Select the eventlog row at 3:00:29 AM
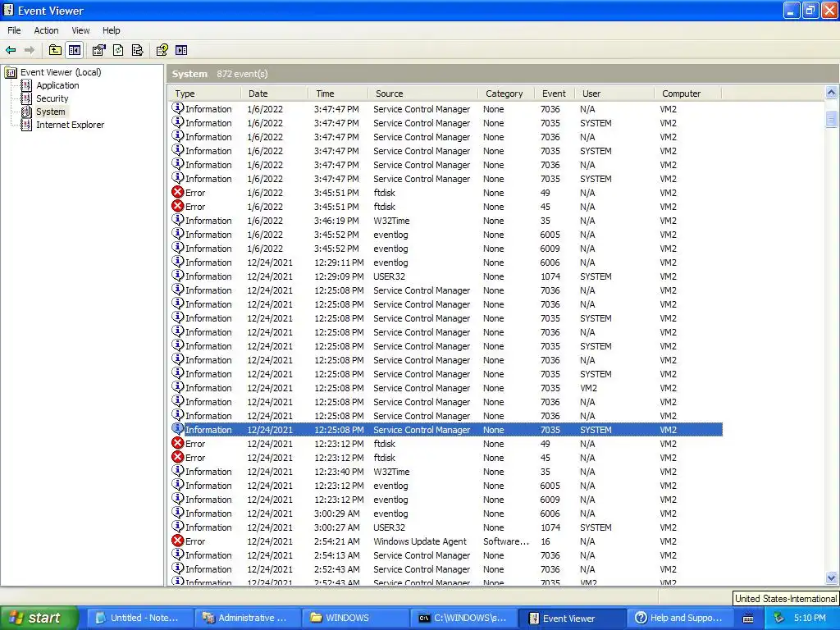This screenshot has width=840, height=630. (x=445, y=514)
